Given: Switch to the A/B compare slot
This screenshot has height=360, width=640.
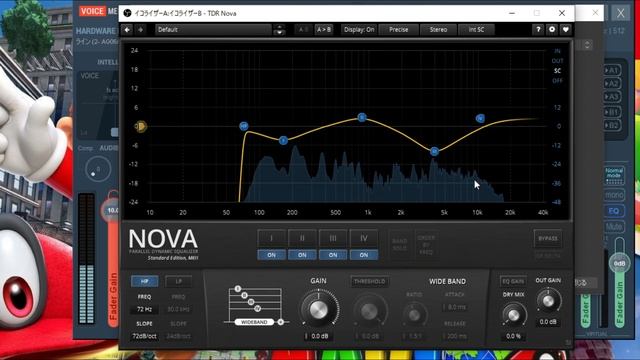Looking at the screenshot, I should (x=303, y=29).
